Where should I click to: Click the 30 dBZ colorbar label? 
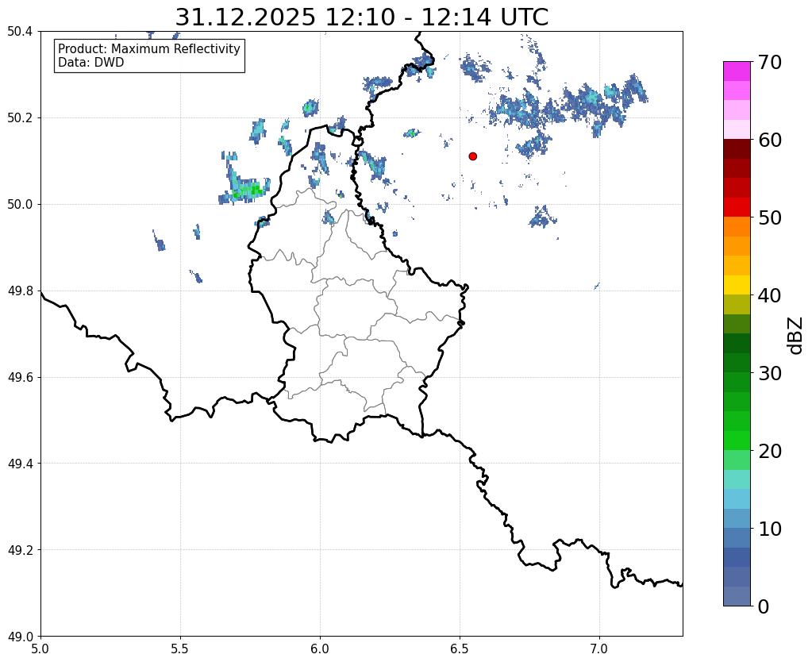(770, 373)
